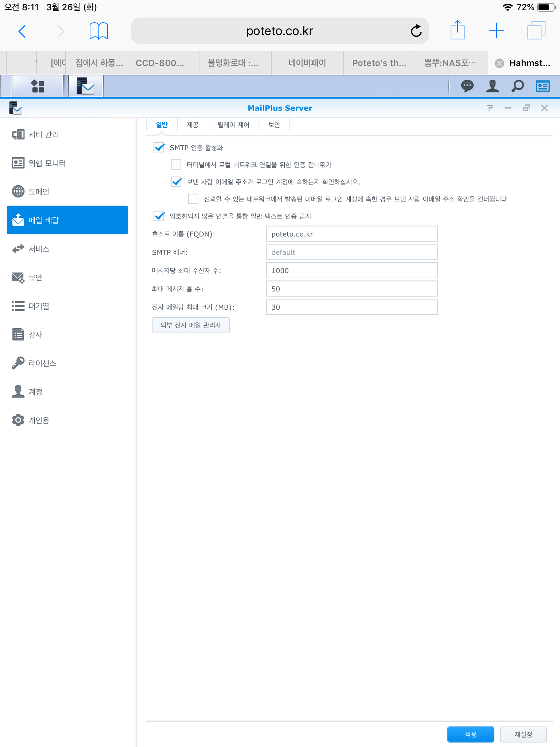Open 대기열 in the sidebar
Viewport: 560px width, 747px height.
click(39, 306)
